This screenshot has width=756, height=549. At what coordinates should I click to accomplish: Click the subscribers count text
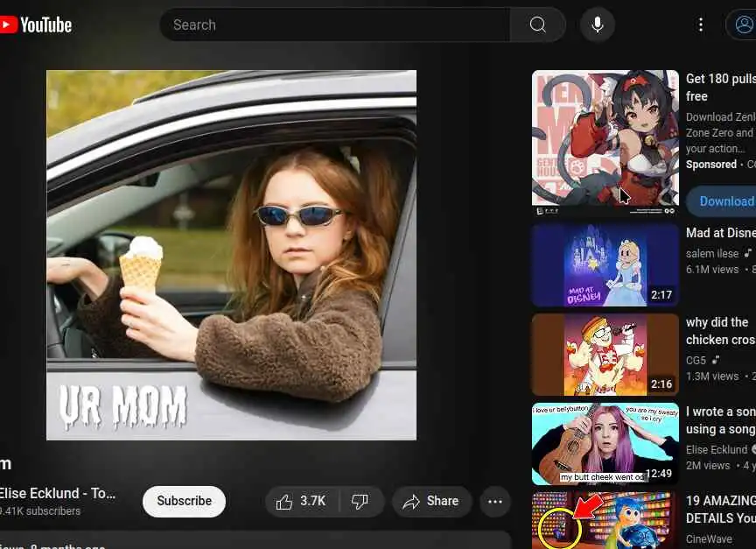pos(40,511)
